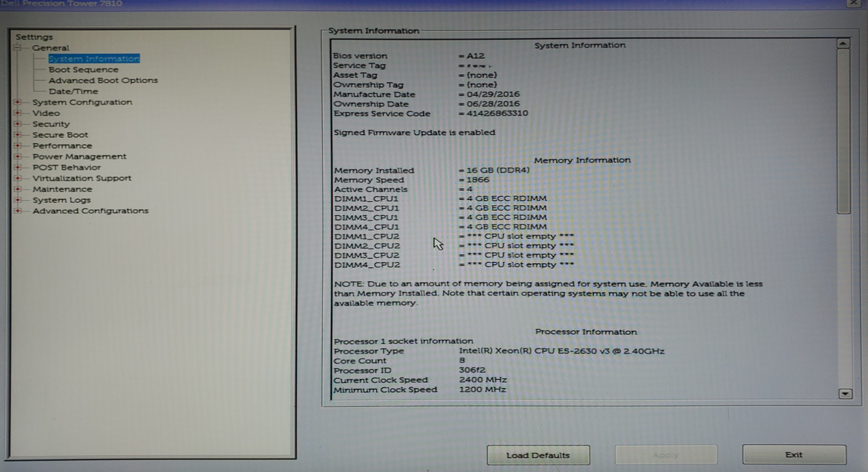The image size is (868, 472).
Task: Select the General category label
Action: (x=51, y=48)
